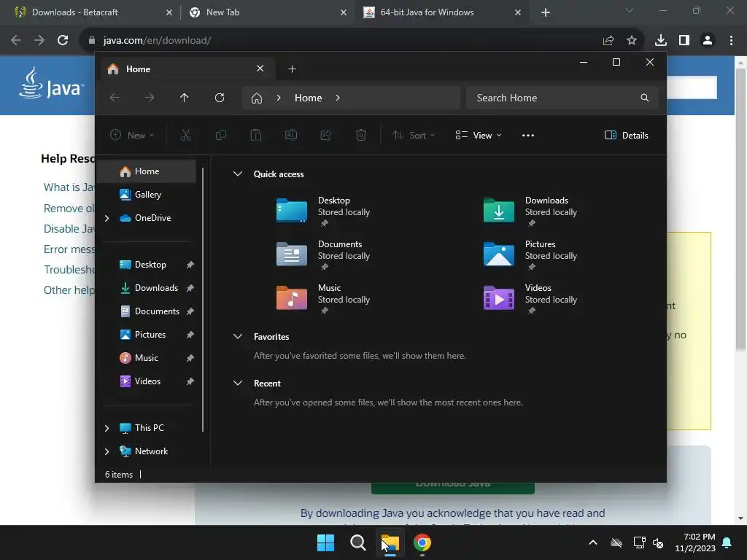Click Chrome icon in the taskbar

pos(422,542)
